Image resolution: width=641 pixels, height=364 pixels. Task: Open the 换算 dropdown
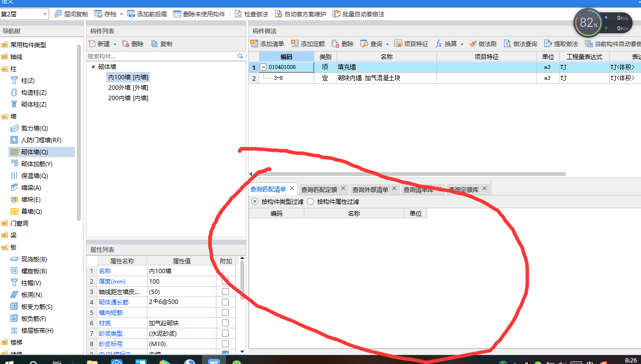462,44
